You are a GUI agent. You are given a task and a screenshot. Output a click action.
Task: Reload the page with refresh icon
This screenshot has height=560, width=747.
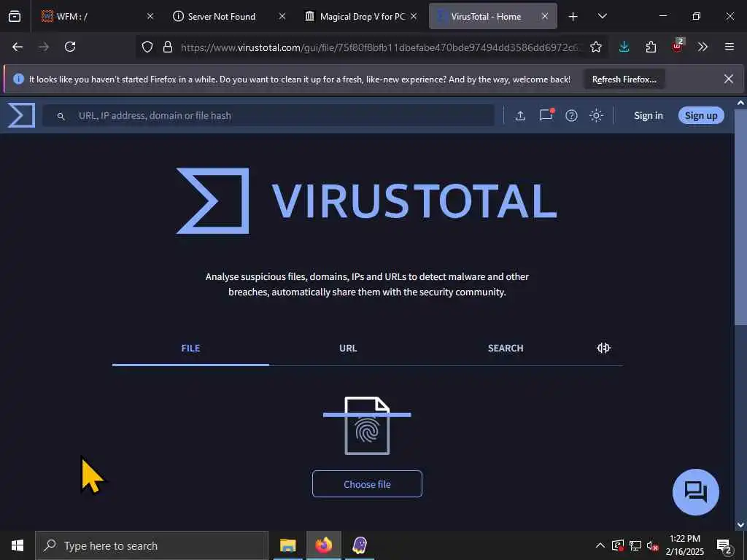coord(70,47)
